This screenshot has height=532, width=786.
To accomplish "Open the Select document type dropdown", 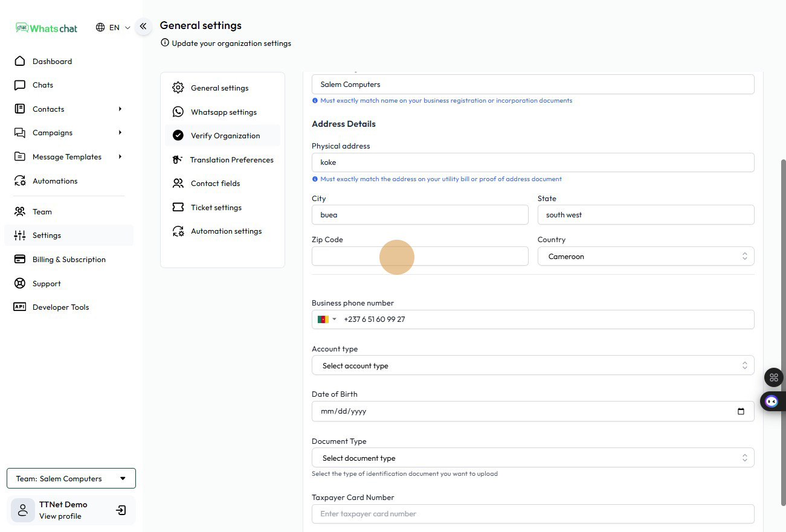I will pos(532,458).
